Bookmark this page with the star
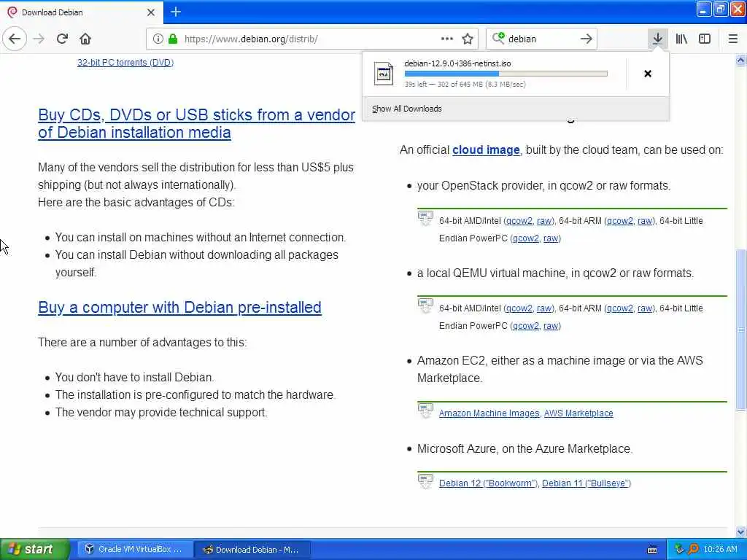 468,39
